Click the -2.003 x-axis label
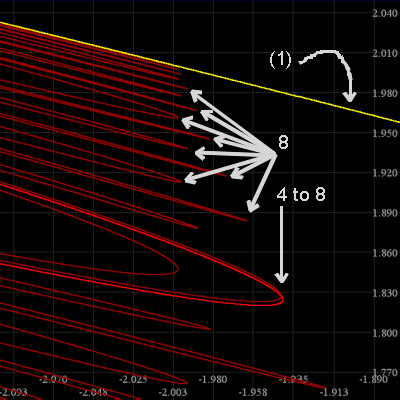 tap(173, 392)
